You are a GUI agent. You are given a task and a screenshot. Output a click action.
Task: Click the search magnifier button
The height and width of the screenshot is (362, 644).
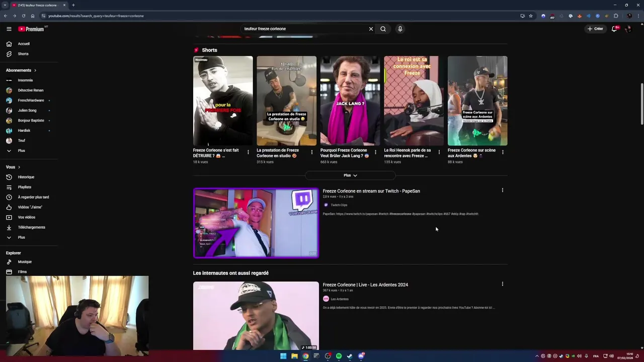click(x=383, y=29)
